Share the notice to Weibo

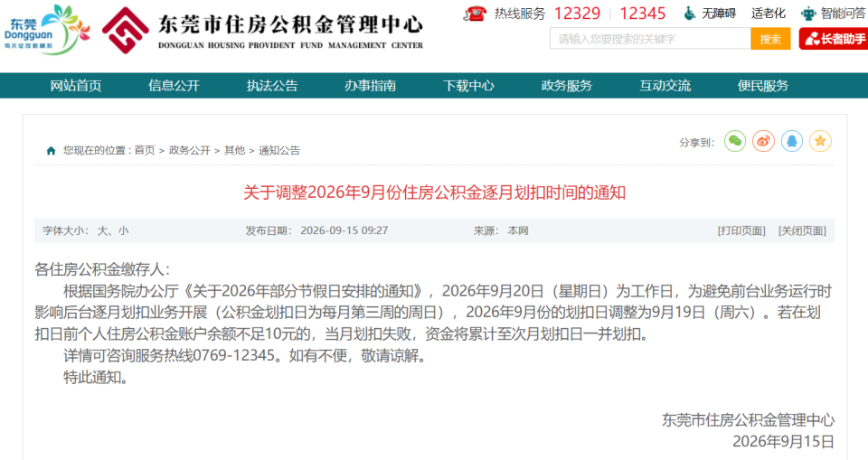(x=763, y=142)
